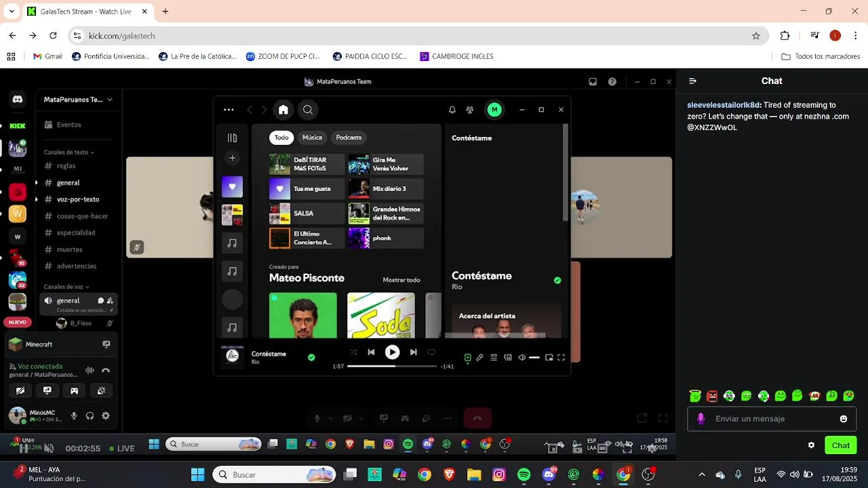Open phonk playlist tile

[x=386, y=239]
